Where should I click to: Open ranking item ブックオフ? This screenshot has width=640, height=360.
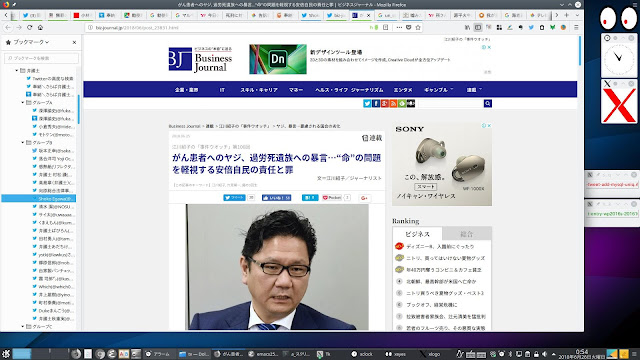[431, 305]
